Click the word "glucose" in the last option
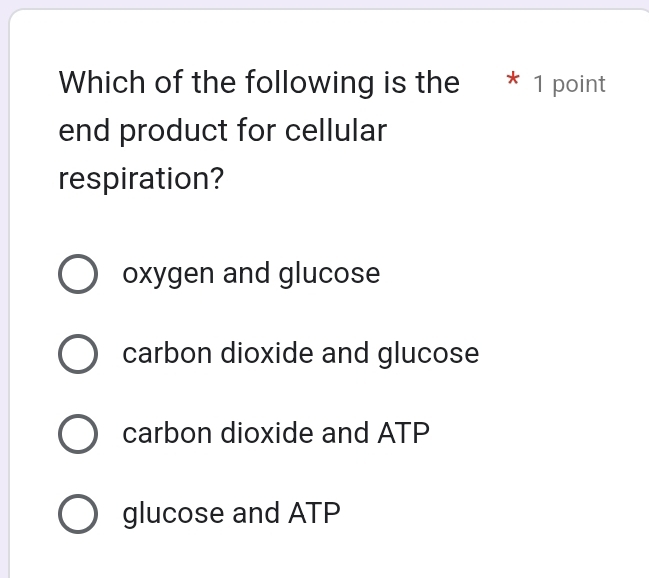Screen dimensions: 649x578 [173, 514]
